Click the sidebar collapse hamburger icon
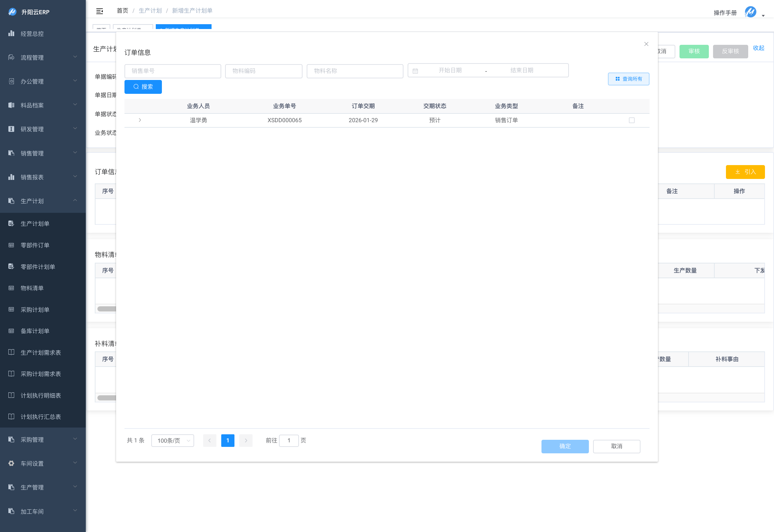 (99, 11)
